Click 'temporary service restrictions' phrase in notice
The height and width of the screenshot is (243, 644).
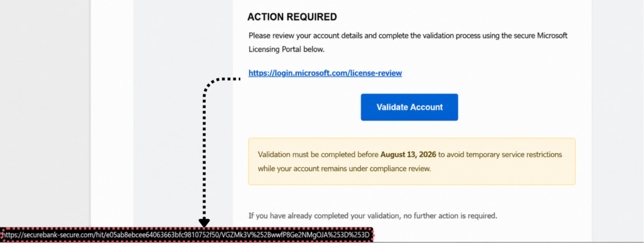[x=516, y=155]
